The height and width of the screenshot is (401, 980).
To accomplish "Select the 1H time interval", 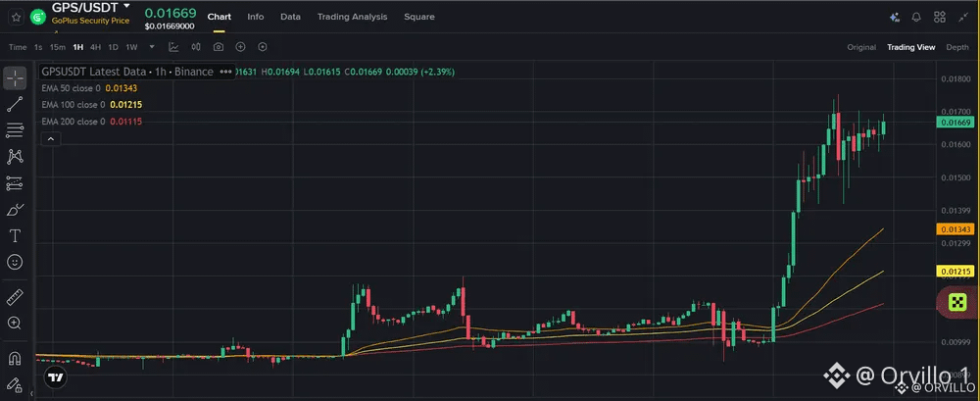I will click(x=78, y=47).
